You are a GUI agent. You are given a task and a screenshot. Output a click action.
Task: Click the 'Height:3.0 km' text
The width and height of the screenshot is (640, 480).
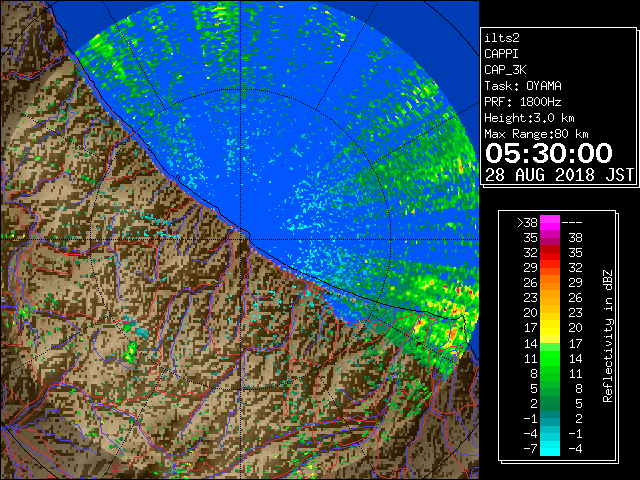(529, 118)
